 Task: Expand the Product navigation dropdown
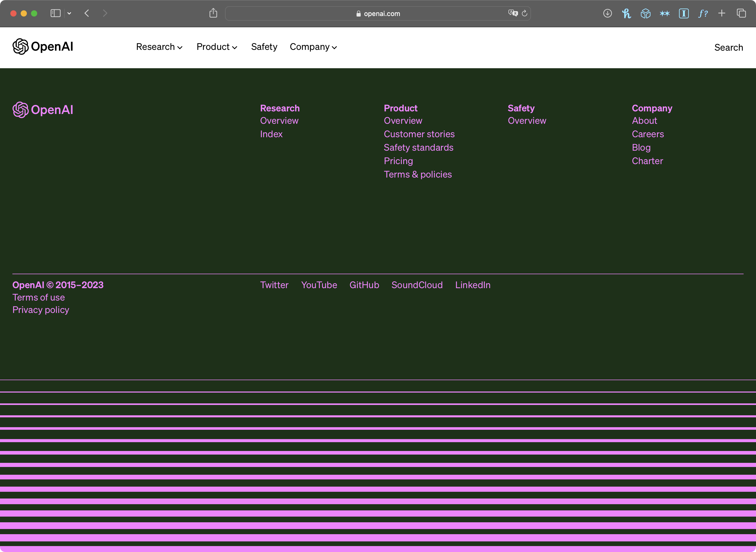point(217,47)
